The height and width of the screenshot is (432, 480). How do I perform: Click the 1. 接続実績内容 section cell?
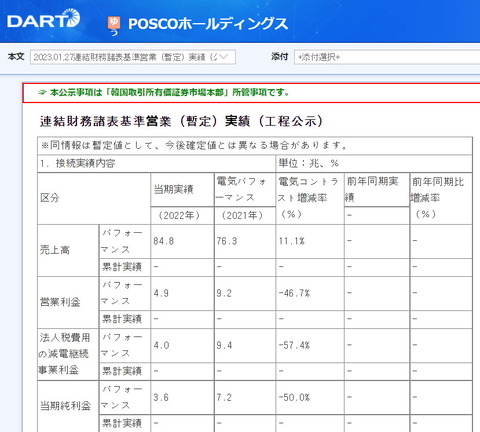coord(156,163)
